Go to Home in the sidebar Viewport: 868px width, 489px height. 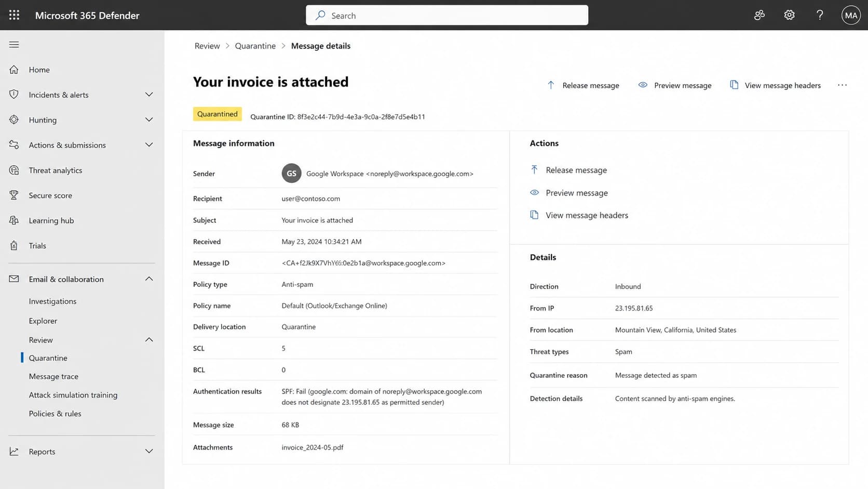pos(39,70)
